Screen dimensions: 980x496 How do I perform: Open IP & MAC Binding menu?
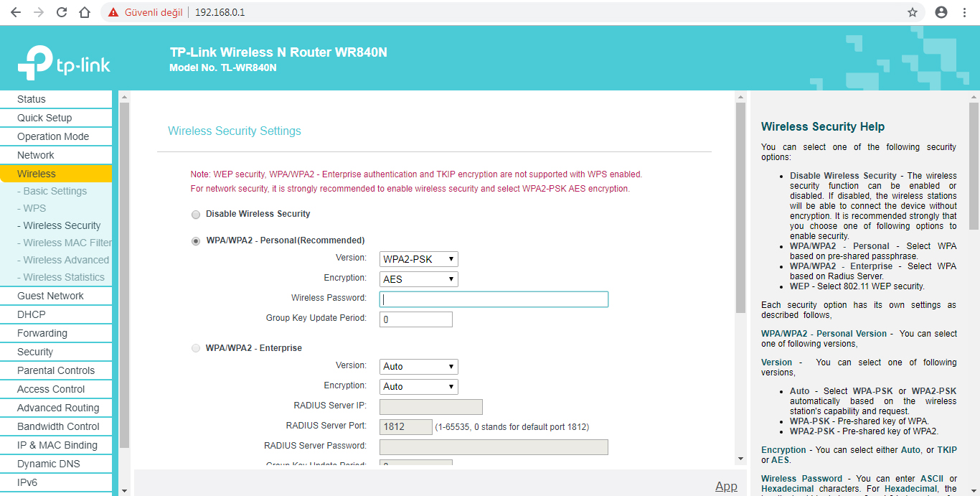point(56,445)
